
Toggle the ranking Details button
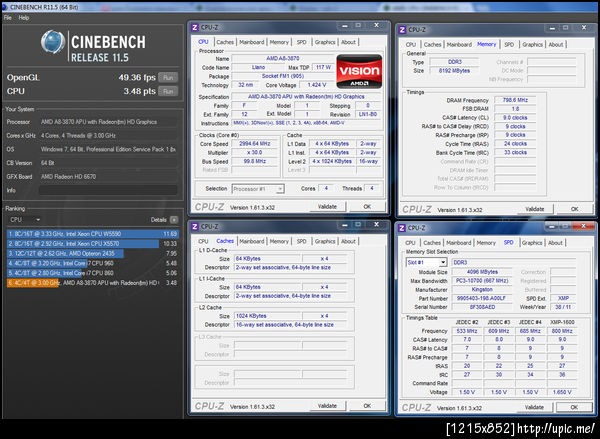(174, 220)
